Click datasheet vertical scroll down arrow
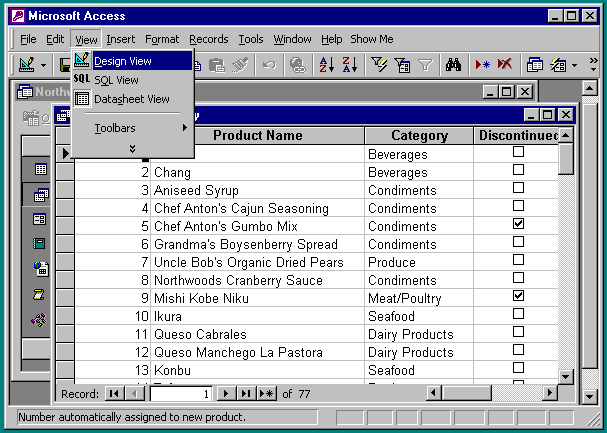The height and width of the screenshot is (433, 607). 566,377
